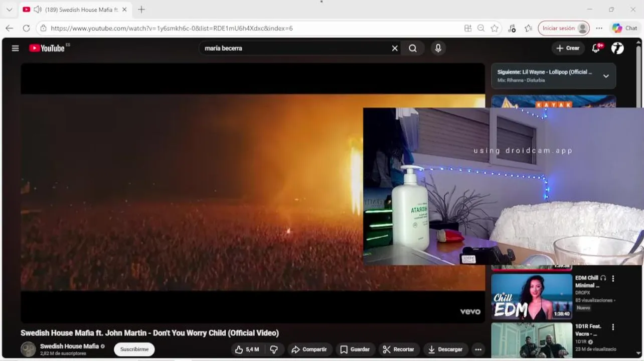Click the vevo watermark in player
The width and height of the screenshot is (644, 361).
click(470, 311)
